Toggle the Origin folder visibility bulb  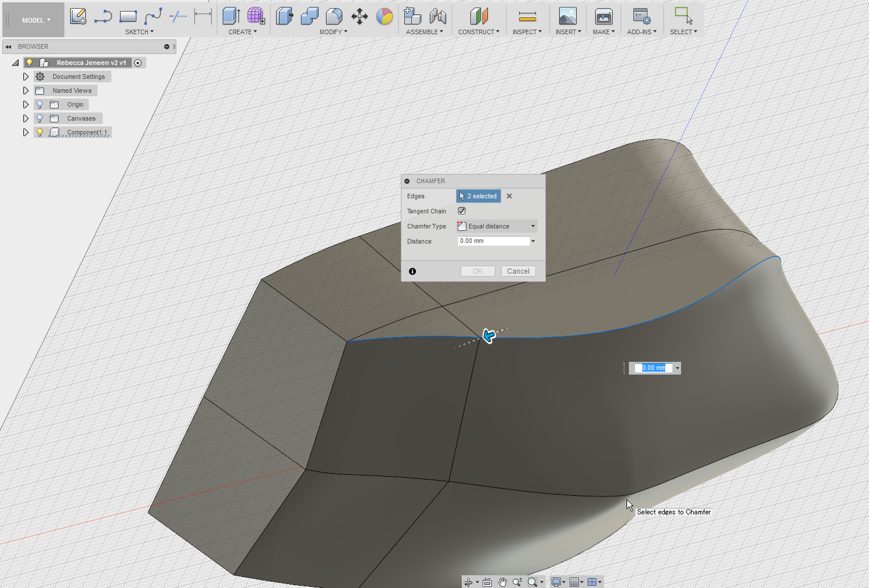click(x=39, y=104)
